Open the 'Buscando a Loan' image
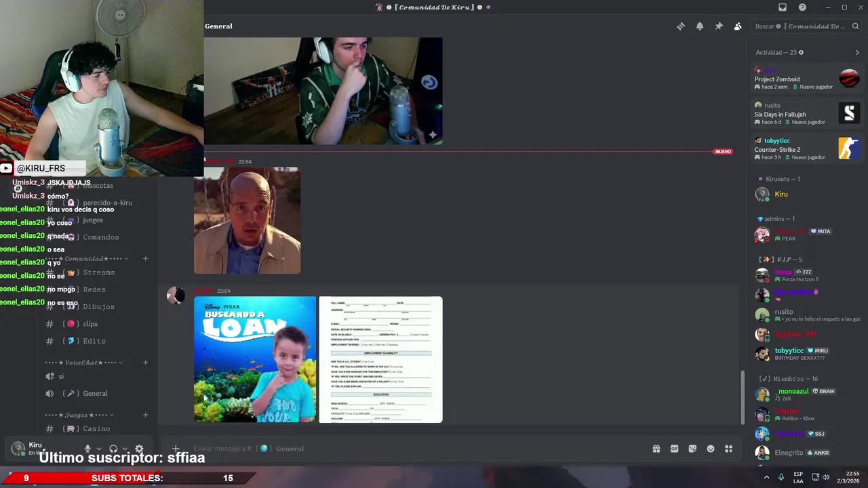Viewport: 868px width, 488px height. (x=255, y=359)
